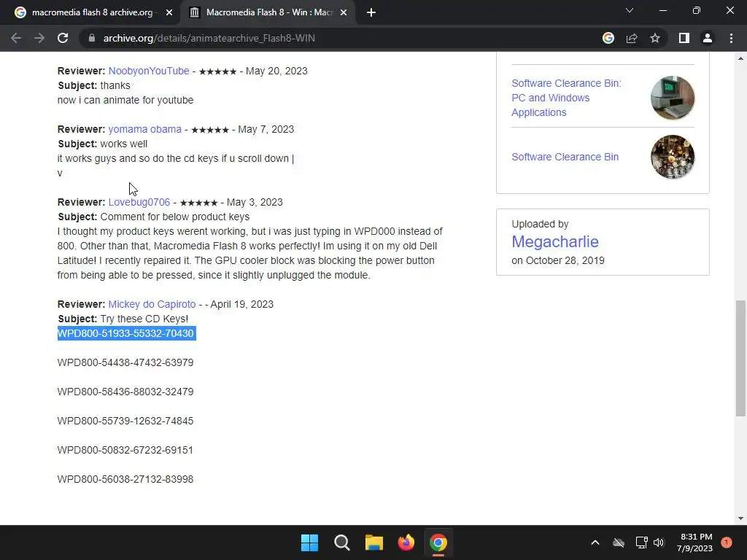747x560 pixels.
Task: Open Chrome's three-dot menu
Action: coord(731,38)
